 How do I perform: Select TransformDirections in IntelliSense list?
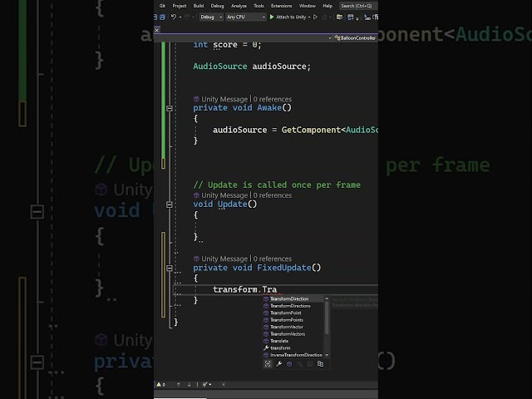(293, 306)
